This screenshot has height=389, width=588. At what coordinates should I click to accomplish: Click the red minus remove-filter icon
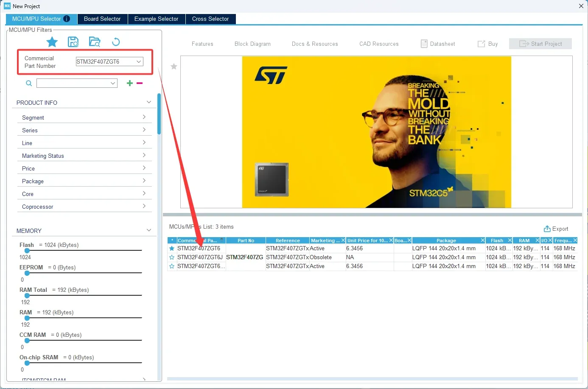coord(140,83)
